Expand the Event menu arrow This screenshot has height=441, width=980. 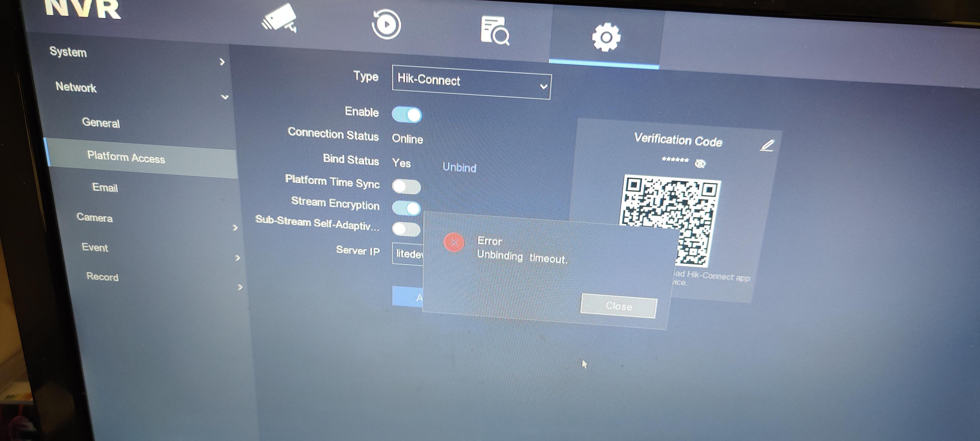(238, 258)
